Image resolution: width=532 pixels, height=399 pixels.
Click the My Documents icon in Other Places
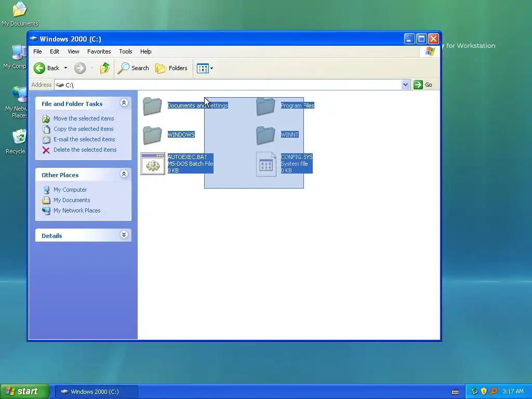point(46,200)
